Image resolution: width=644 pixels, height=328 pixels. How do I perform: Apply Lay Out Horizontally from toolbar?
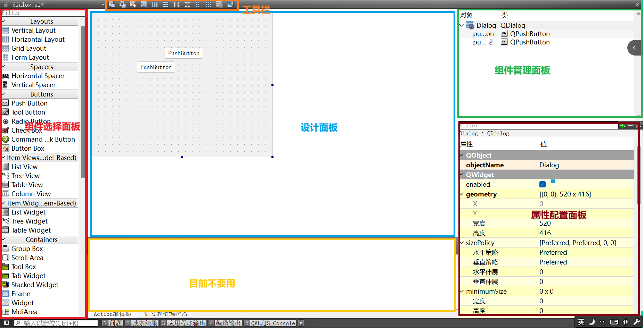155,5
